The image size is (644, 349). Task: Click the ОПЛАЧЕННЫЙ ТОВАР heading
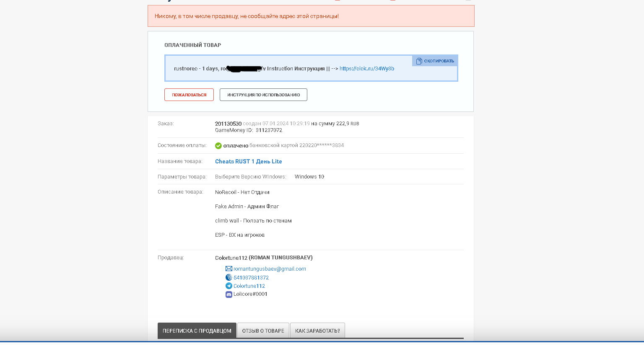coord(192,45)
